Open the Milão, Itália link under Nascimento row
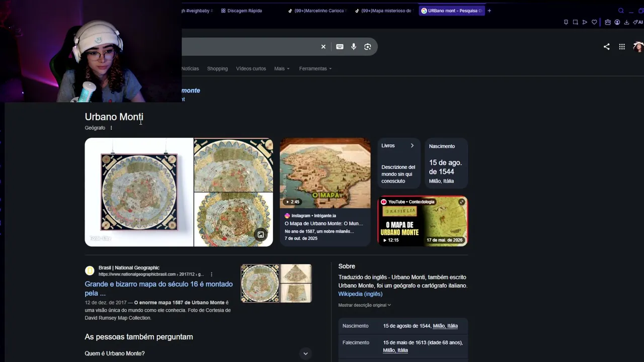644x362 pixels. point(445,326)
